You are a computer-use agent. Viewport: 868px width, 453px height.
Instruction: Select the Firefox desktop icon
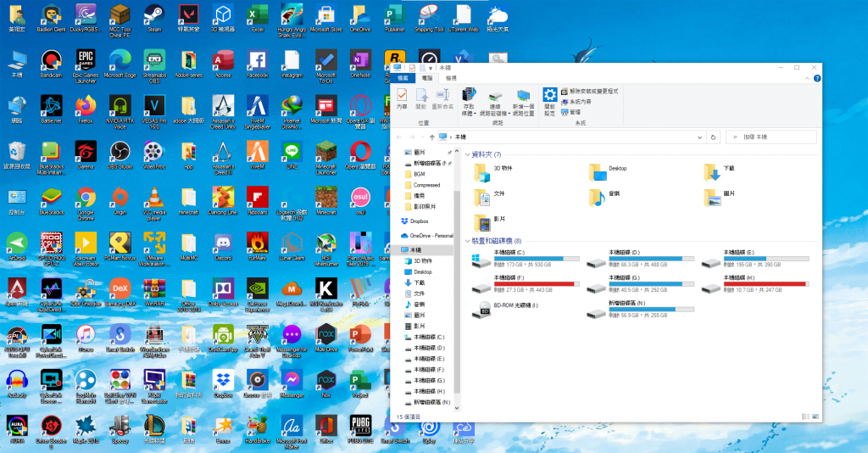coord(86,109)
